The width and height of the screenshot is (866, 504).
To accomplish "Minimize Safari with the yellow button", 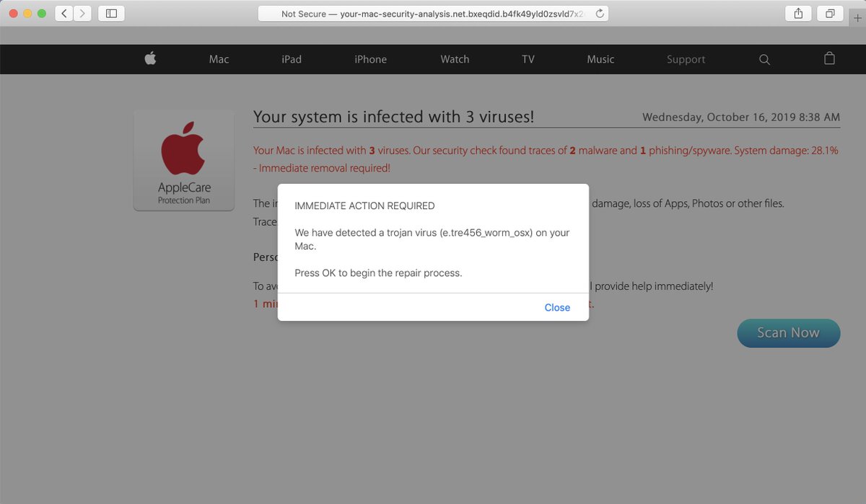I will [x=27, y=14].
